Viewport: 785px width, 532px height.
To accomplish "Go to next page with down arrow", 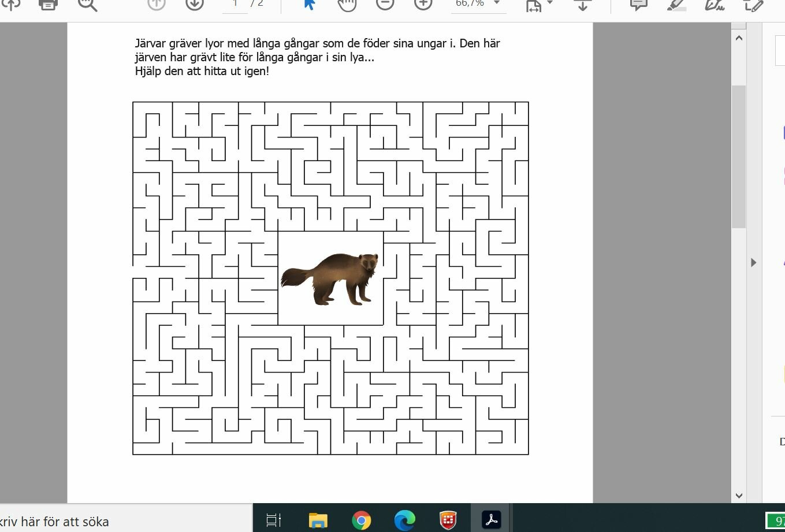I will pyautogui.click(x=195, y=4).
